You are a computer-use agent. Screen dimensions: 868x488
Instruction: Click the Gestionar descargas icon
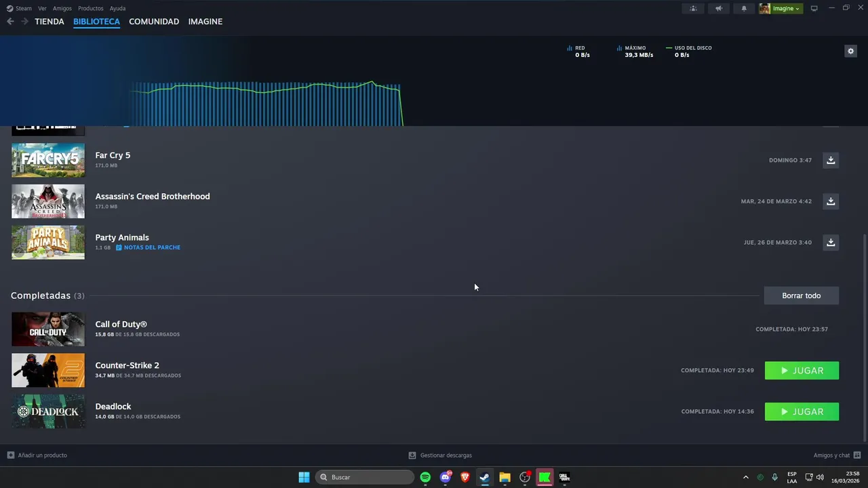tap(412, 455)
